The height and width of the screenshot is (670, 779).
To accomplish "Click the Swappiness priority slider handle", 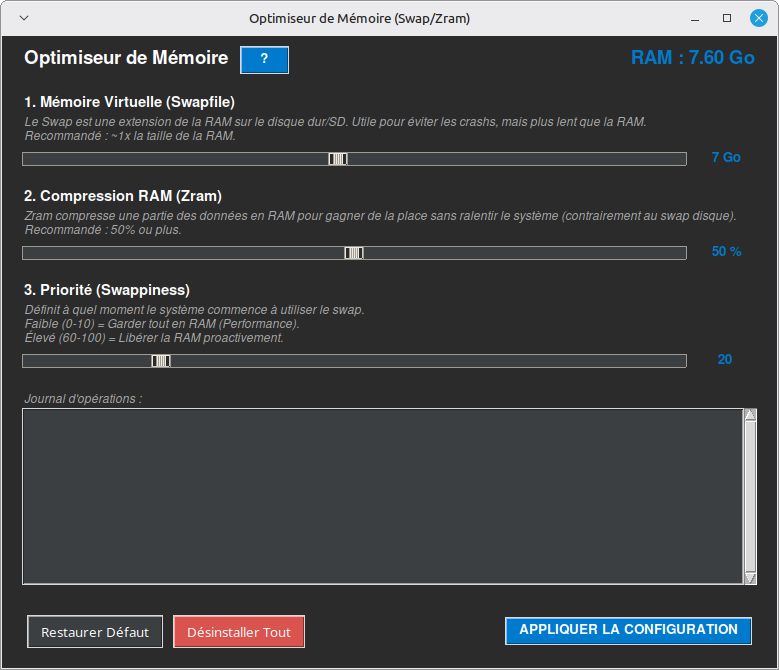I will [x=161, y=361].
